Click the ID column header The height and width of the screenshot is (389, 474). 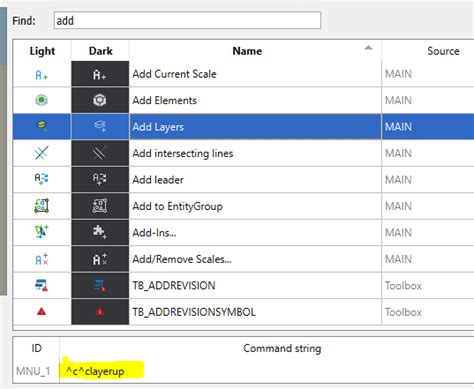click(36, 348)
